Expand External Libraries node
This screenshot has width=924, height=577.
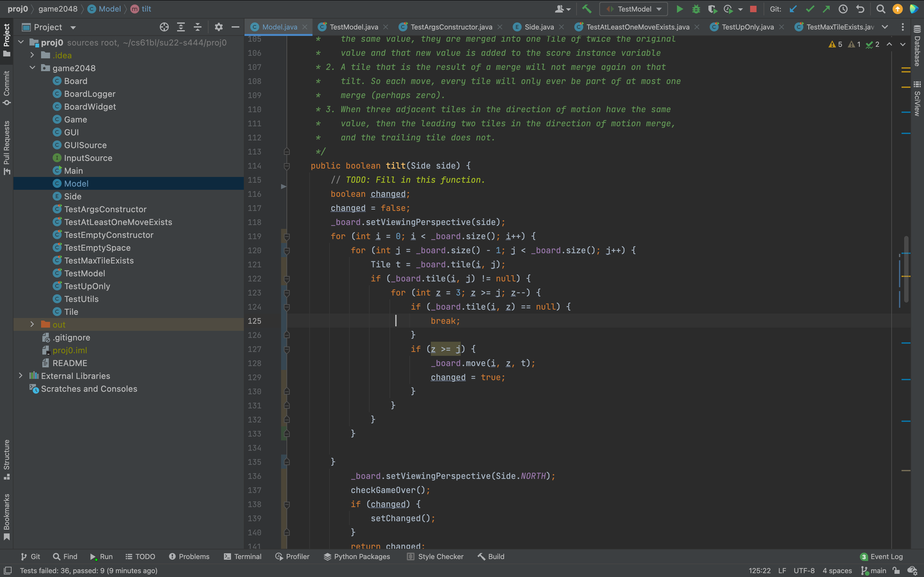pos(21,376)
